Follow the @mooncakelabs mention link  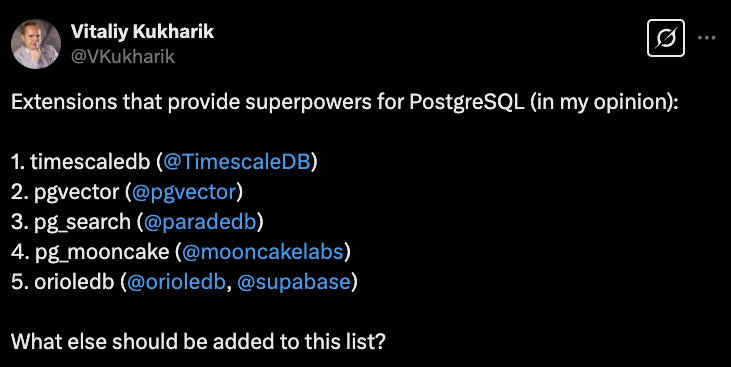pos(262,252)
